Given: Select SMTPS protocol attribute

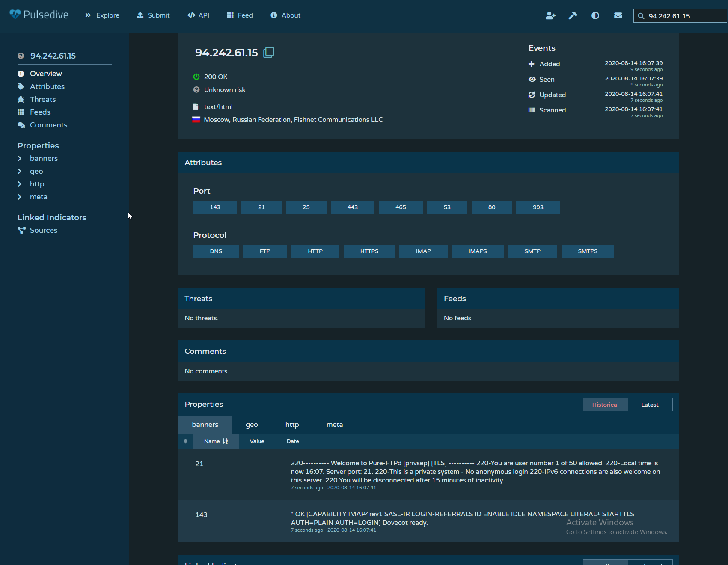Looking at the screenshot, I should (x=588, y=251).
